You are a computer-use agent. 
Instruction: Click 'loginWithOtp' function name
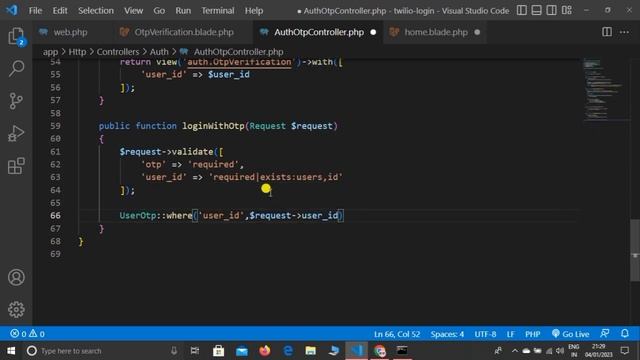pyautogui.click(x=213, y=126)
